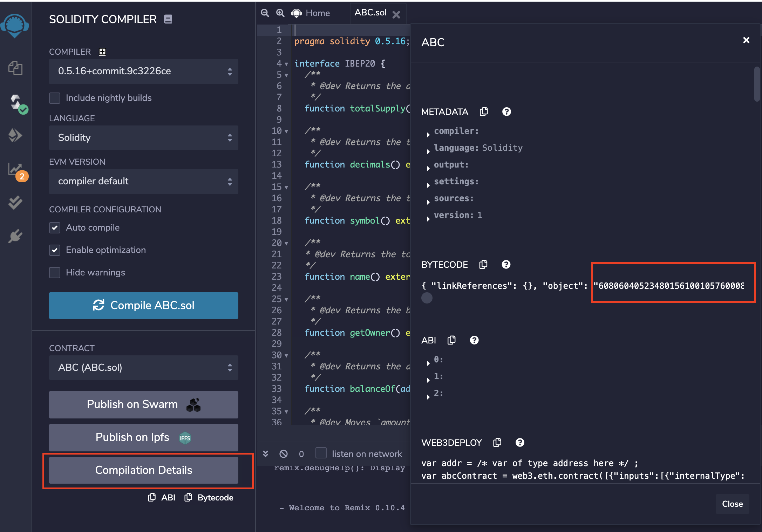The height and width of the screenshot is (532, 762).
Task: Clear the console with the clear icon
Action: (284, 454)
